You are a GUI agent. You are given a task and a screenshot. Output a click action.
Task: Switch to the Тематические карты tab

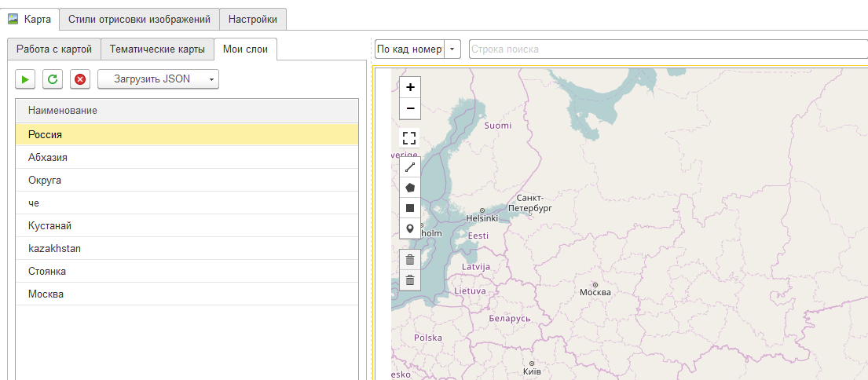click(157, 49)
